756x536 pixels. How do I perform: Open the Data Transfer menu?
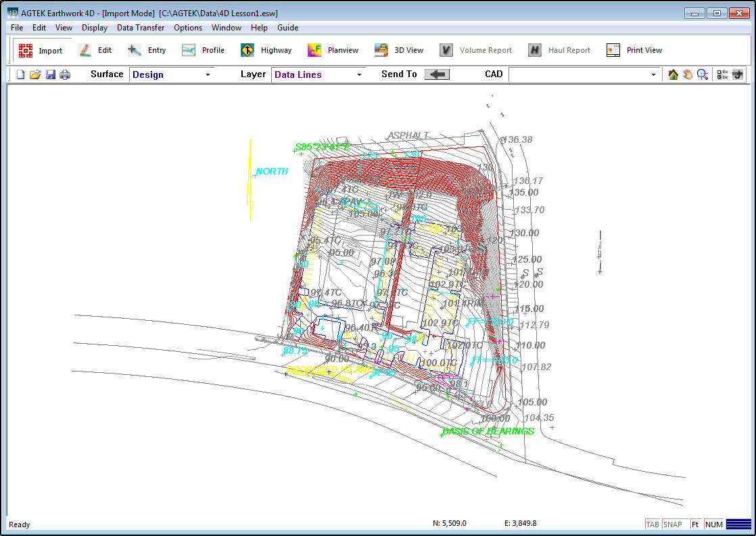click(141, 28)
